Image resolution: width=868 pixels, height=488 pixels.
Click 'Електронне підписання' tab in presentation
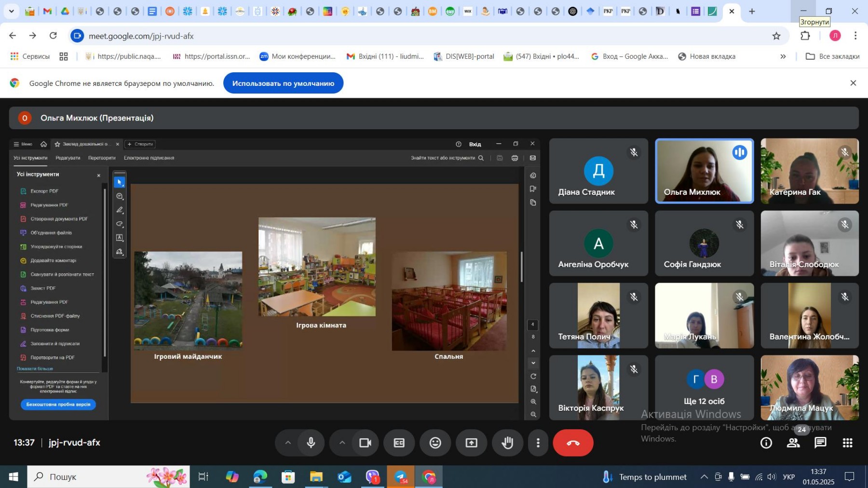tap(149, 158)
